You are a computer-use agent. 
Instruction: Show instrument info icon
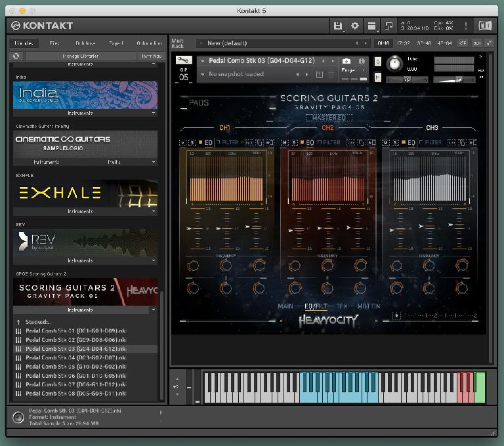[362, 61]
